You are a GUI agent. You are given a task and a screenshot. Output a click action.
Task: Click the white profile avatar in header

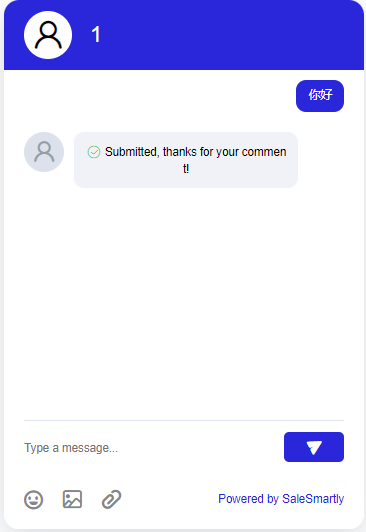click(48, 35)
